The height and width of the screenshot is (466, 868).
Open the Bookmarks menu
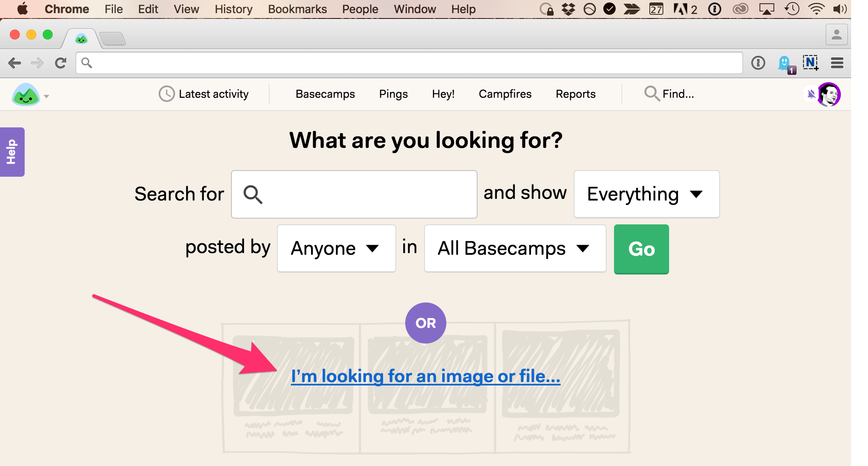coord(297,9)
